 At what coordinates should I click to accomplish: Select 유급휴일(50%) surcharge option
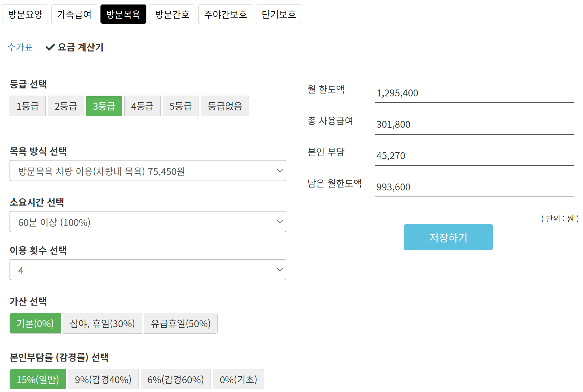pos(181,323)
